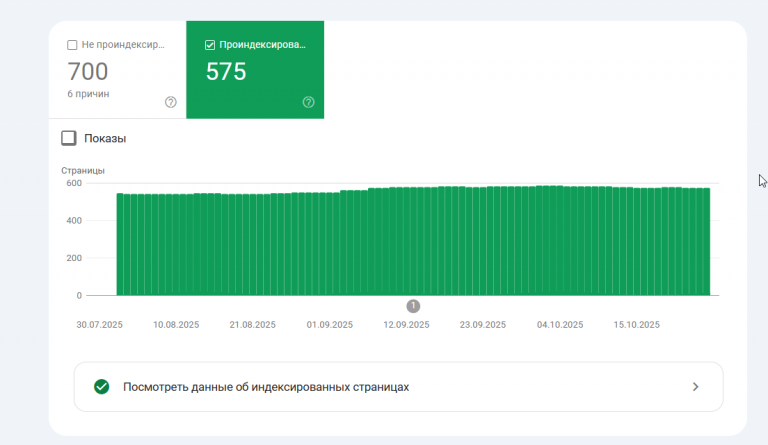Screen dimensions: 768x445
Task: Select the green Проиндексирова 575 card
Action: point(255,70)
